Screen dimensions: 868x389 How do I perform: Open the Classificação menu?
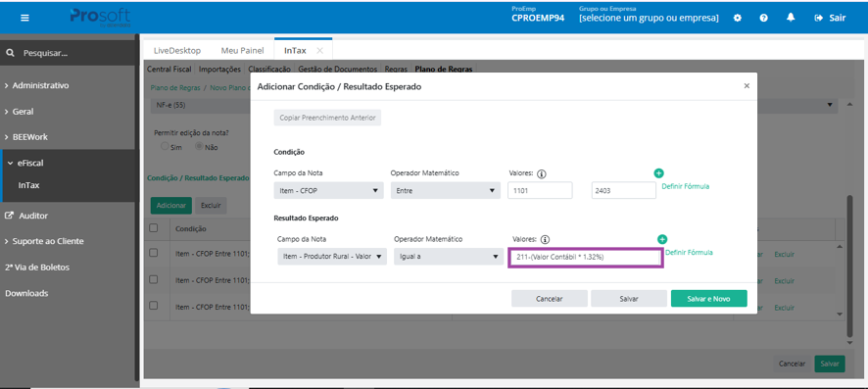269,70
